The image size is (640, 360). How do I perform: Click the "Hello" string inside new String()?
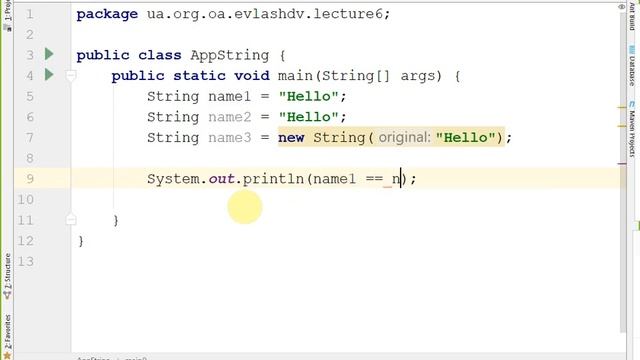point(466,138)
